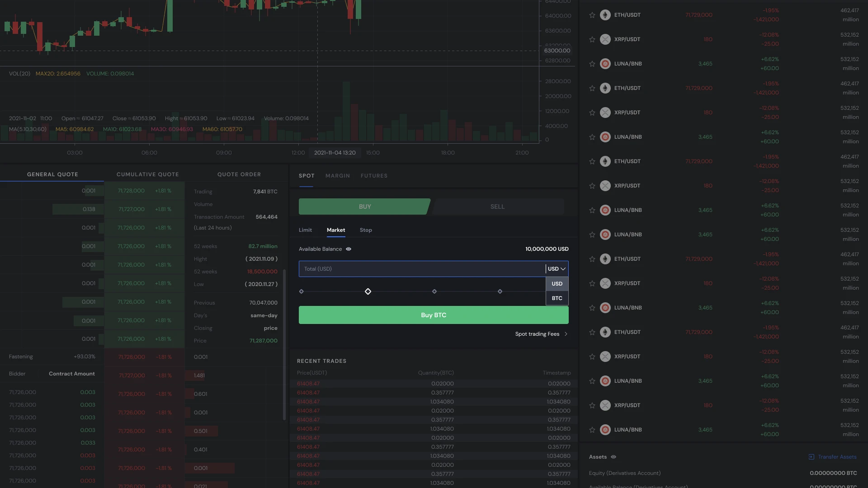Image resolution: width=868 pixels, height=488 pixels.
Task: Choose BTC from currency dropdown list
Action: 557,298
